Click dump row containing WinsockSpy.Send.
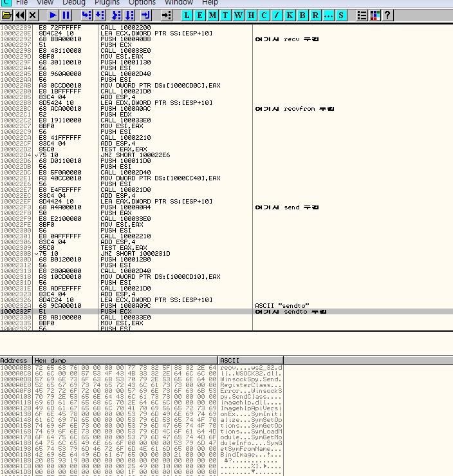The image size is (453, 476). 142,379
